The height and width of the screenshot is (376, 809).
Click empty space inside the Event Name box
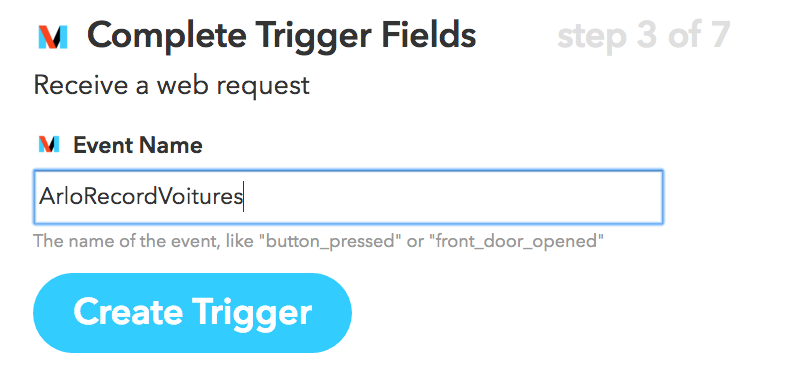(x=454, y=197)
